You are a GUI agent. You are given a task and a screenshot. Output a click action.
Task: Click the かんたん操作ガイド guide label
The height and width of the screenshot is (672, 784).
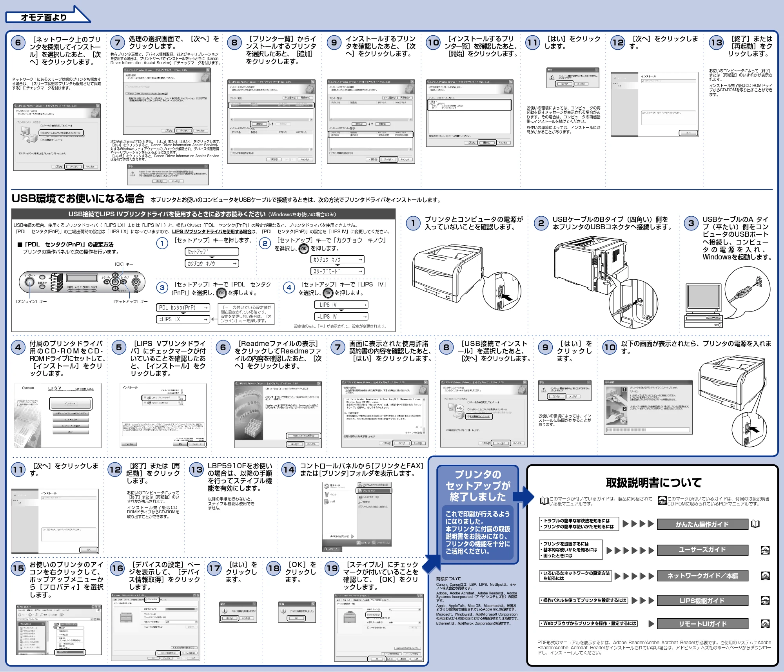coord(702,524)
